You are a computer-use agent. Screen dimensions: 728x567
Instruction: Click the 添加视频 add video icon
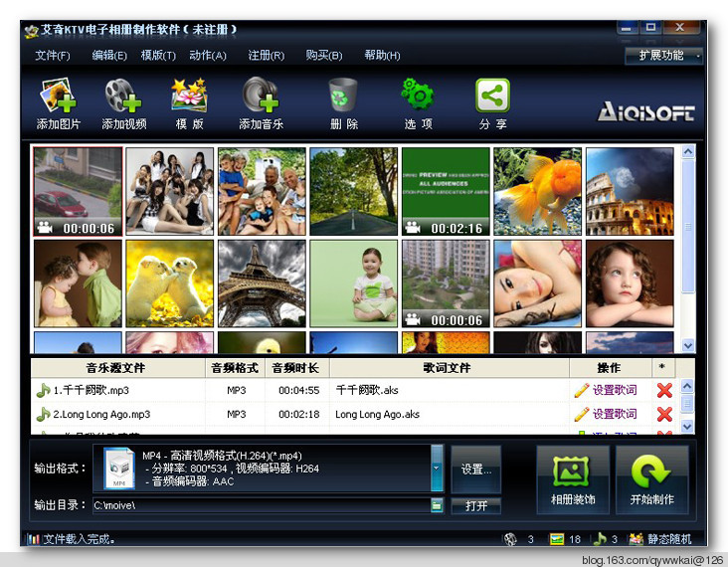[x=123, y=95]
